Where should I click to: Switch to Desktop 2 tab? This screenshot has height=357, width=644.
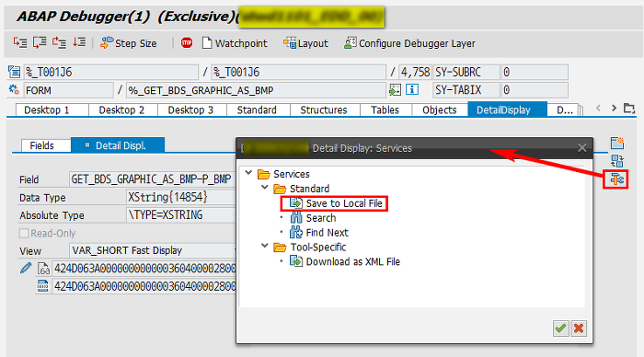[x=122, y=110]
